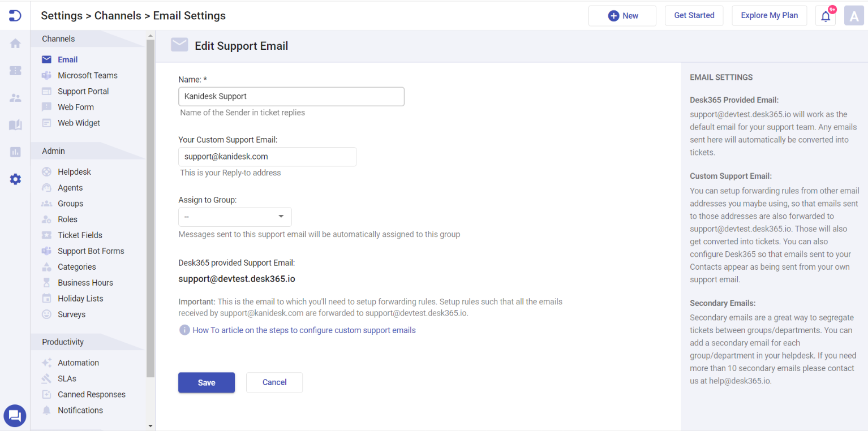Open the info icon beside the How To article
868x431 pixels.
(x=184, y=329)
